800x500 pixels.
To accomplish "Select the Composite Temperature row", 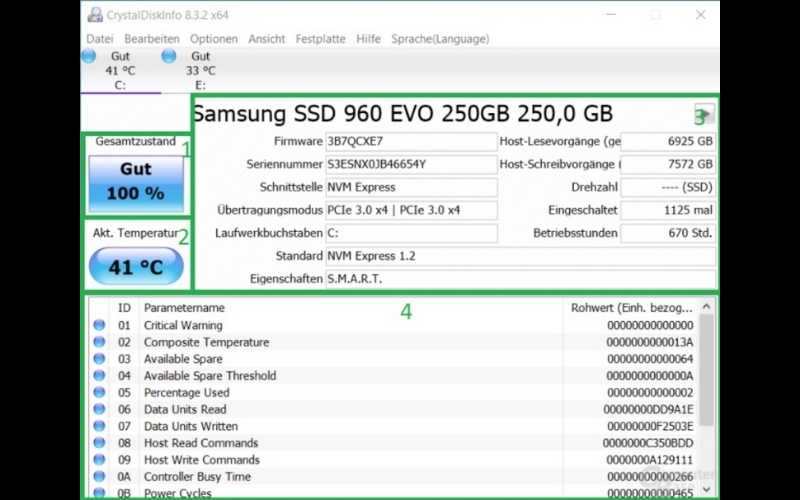I will (x=393, y=342).
